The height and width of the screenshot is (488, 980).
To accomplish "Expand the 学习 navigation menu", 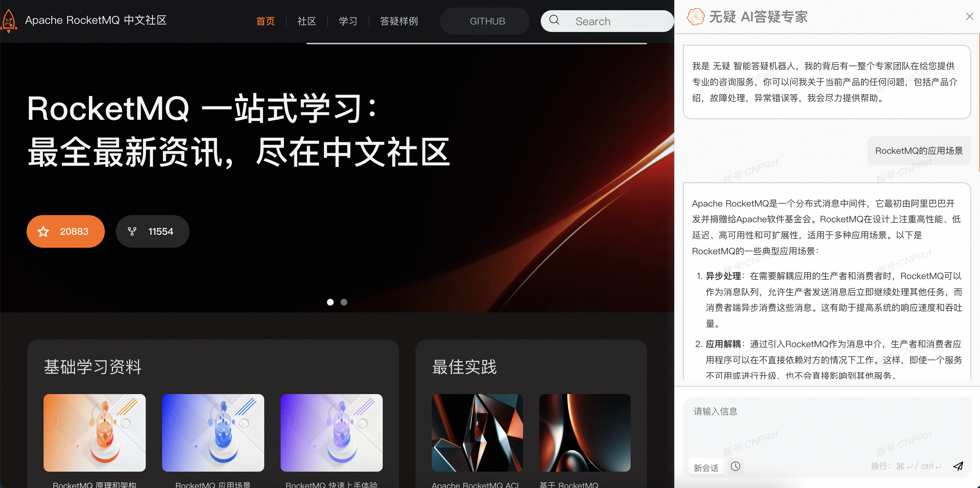I will point(348,21).
